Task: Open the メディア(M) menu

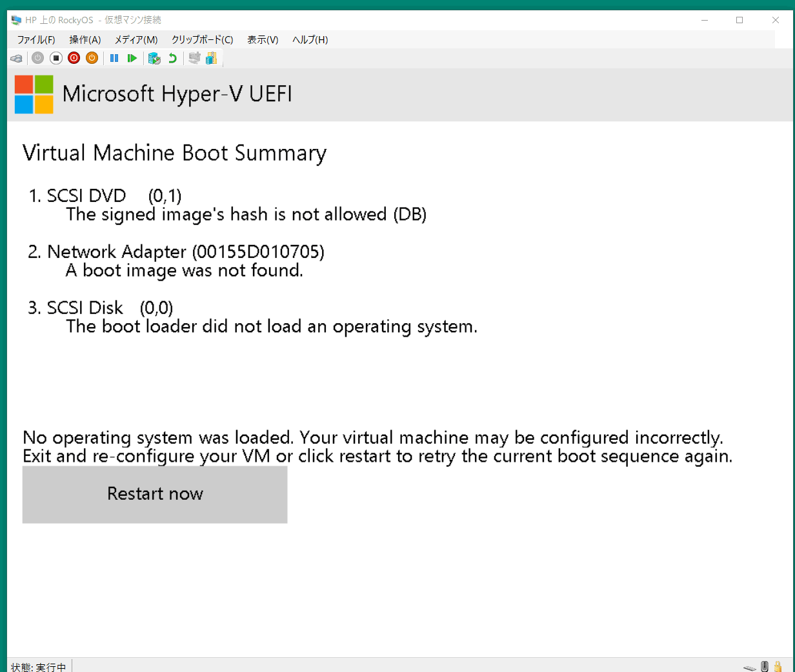Action: tap(136, 39)
